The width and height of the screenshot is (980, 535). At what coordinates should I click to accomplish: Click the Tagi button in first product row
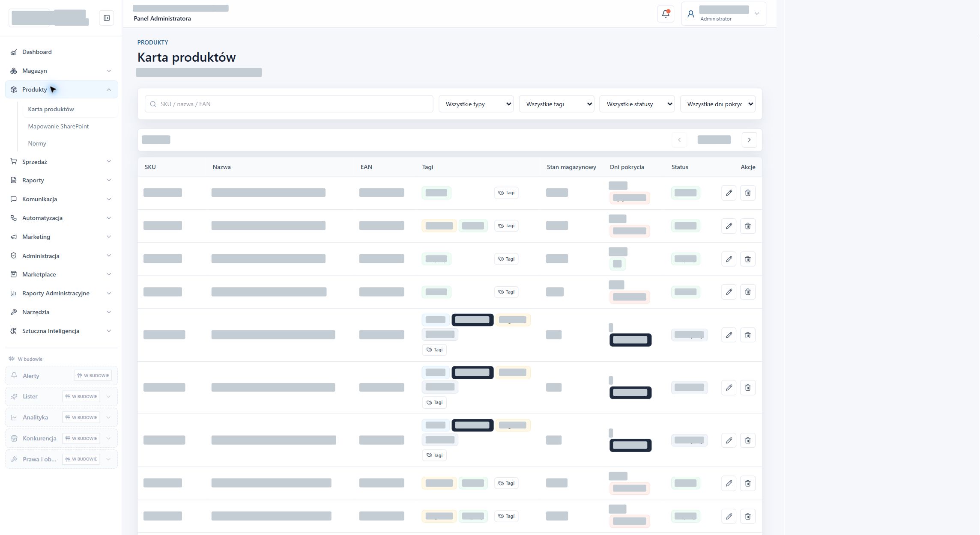click(x=506, y=193)
